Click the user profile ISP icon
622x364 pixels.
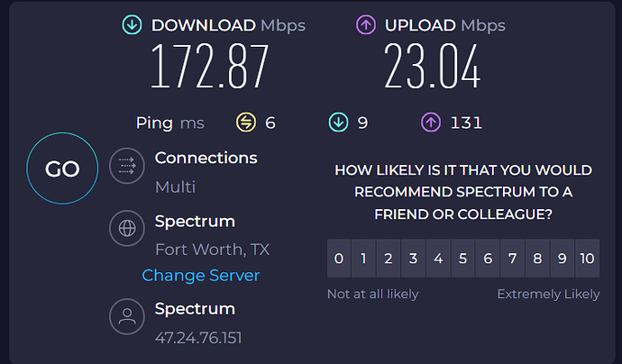point(126,316)
